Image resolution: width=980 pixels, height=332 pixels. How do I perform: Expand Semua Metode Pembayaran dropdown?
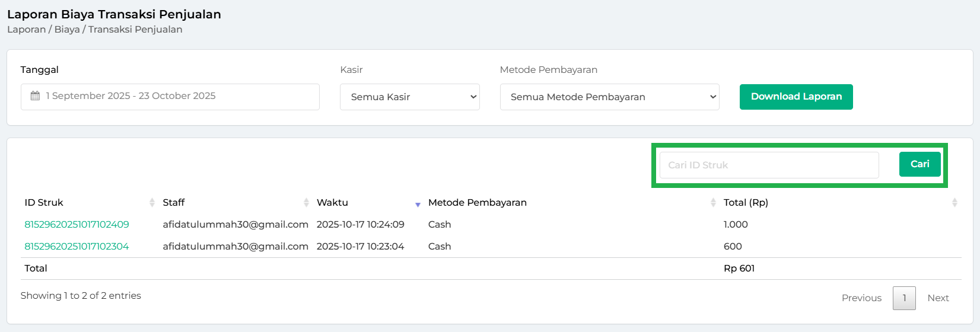(x=609, y=97)
